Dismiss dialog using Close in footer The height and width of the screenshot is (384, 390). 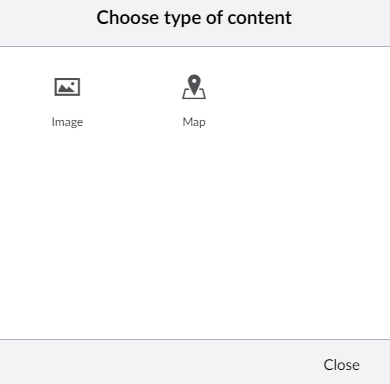tap(341, 365)
